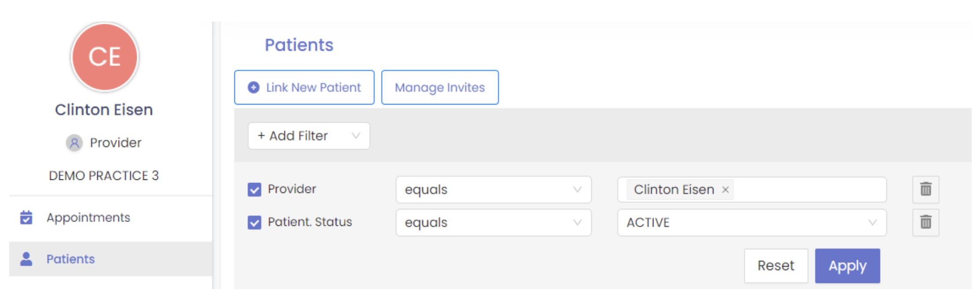This screenshot has width=980, height=298.
Task: Click the plus icon on Link New Patient
Action: (x=253, y=87)
